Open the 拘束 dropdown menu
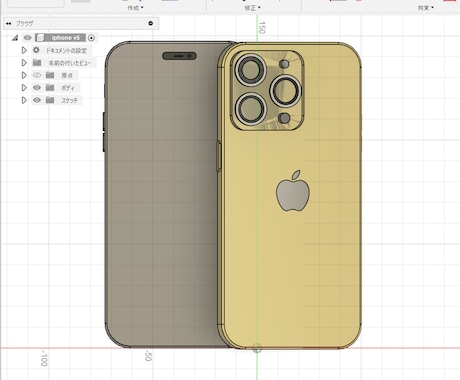Viewport: 460px width, 380px height. [x=426, y=8]
